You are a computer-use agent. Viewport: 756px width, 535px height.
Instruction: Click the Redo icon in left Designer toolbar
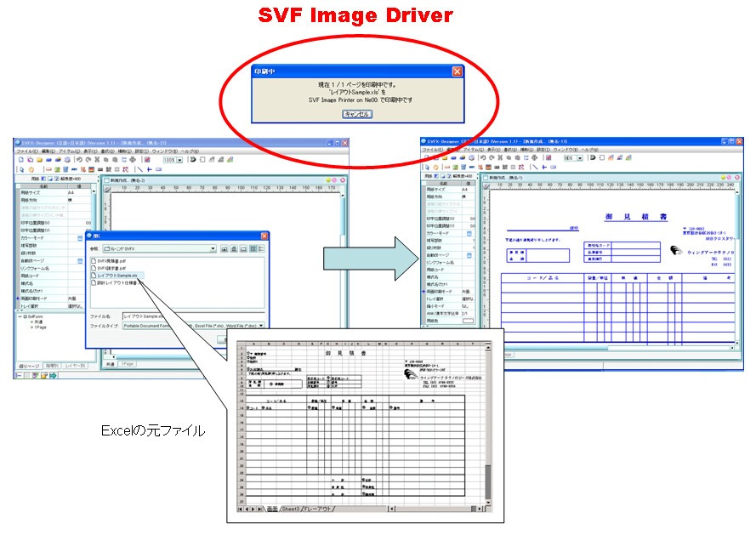pos(88,160)
